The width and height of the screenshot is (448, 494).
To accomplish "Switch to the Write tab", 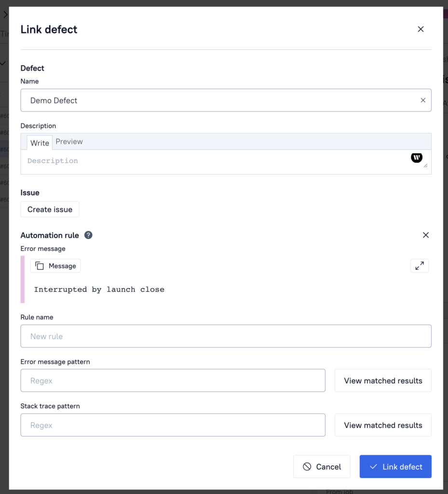I will (x=40, y=143).
